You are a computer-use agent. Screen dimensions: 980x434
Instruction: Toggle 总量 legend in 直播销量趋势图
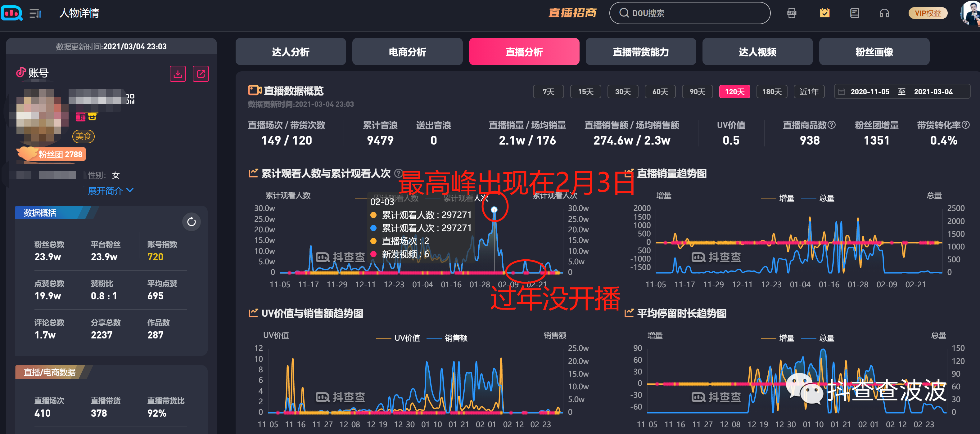click(818, 198)
